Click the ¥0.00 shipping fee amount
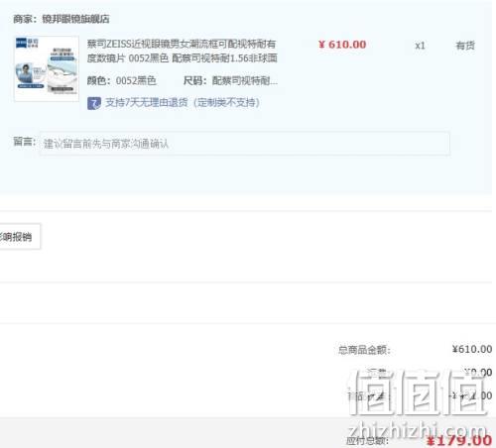Image resolution: width=496 pixels, height=448 pixels. click(x=478, y=373)
